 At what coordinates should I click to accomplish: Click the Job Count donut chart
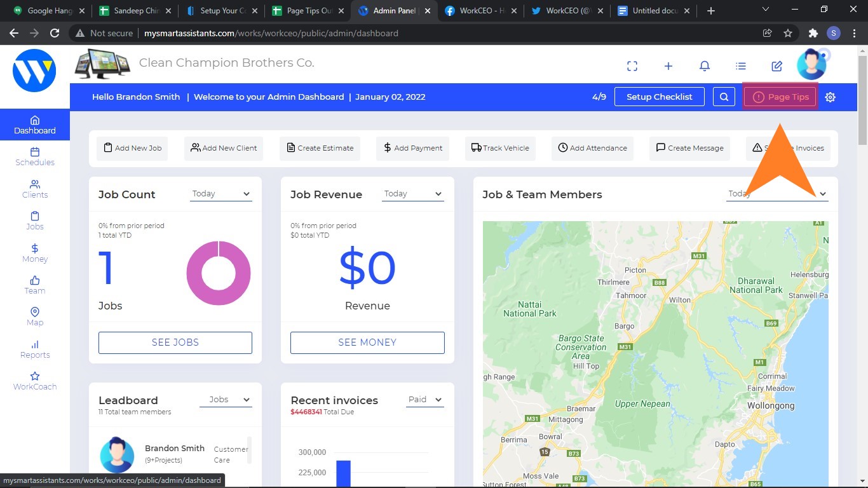click(x=219, y=274)
